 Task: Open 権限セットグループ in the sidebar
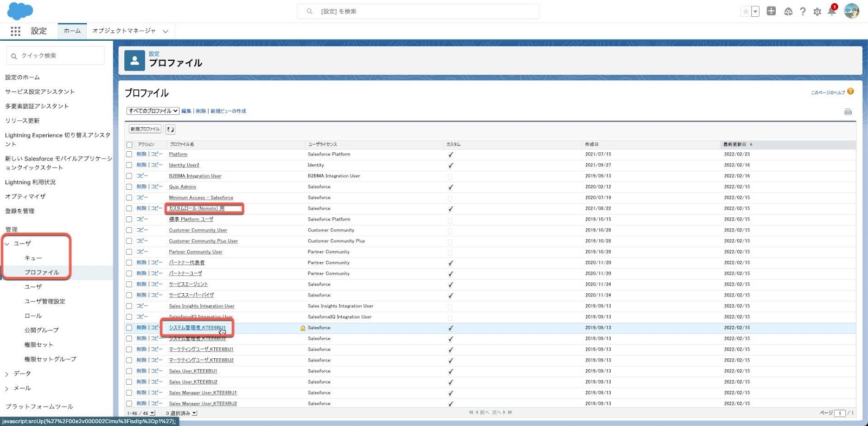click(x=50, y=359)
